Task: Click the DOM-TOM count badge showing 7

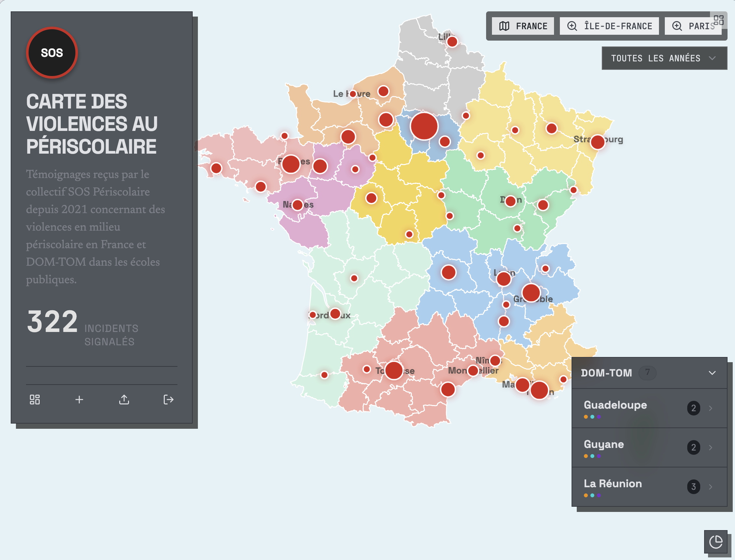Action: tap(647, 372)
